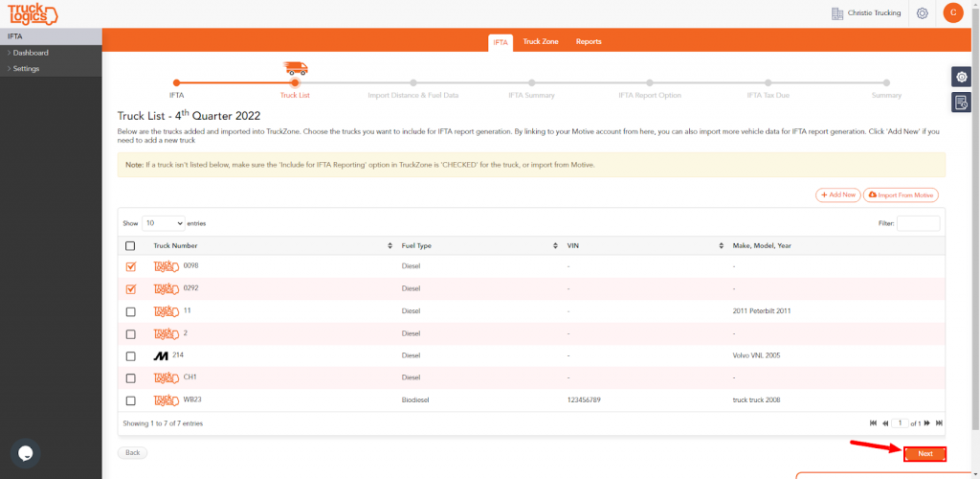980x479 pixels.
Task: Click the TruckLogics icon for truck WB23
Action: [167, 400]
